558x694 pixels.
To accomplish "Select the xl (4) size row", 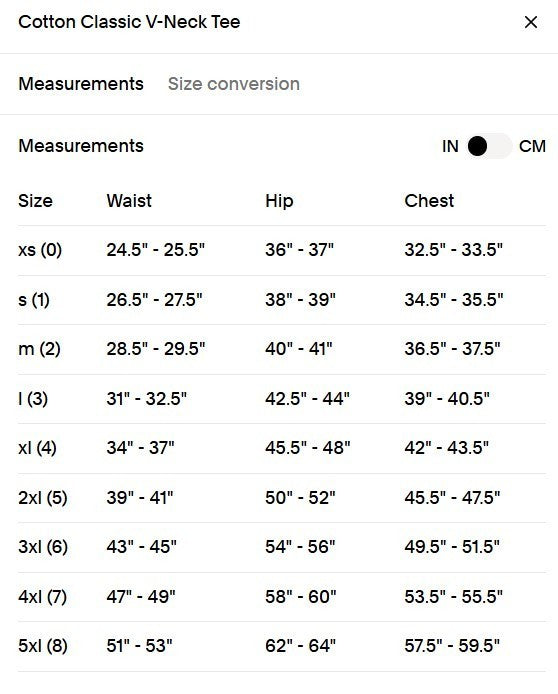I will click(x=282, y=448).
